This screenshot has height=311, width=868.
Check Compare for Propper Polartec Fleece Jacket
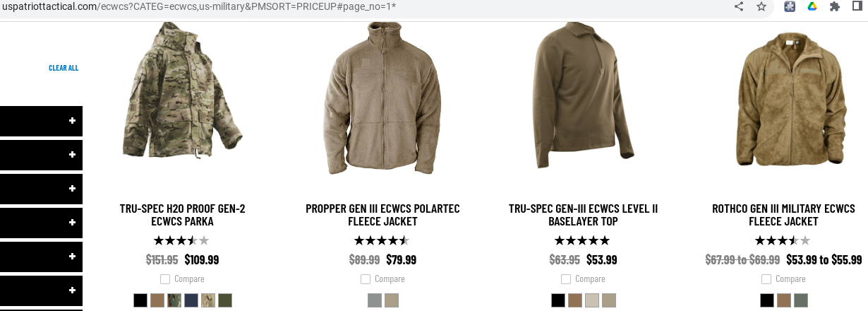click(366, 278)
